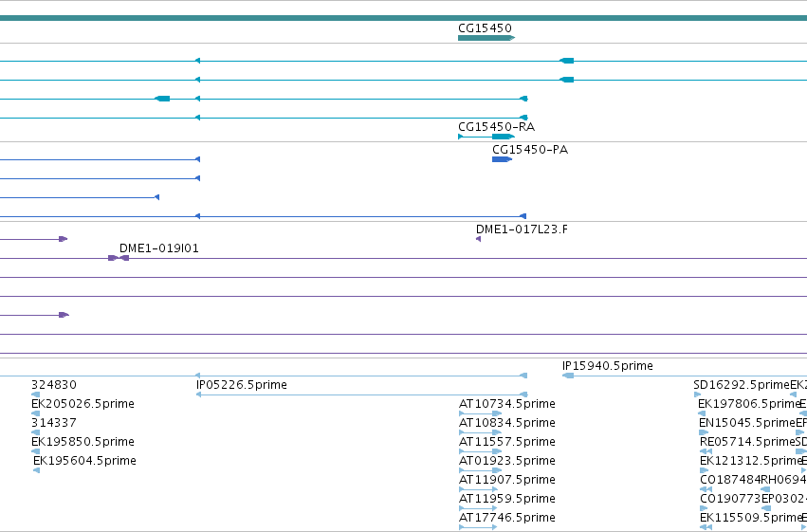
Task: Select the EK195850.5prime label
Action: (x=83, y=442)
